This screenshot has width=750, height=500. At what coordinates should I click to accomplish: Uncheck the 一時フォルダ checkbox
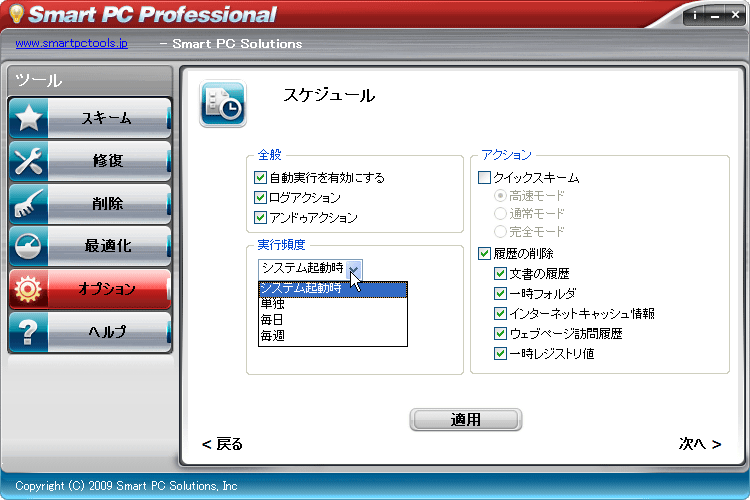tap(500, 293)
